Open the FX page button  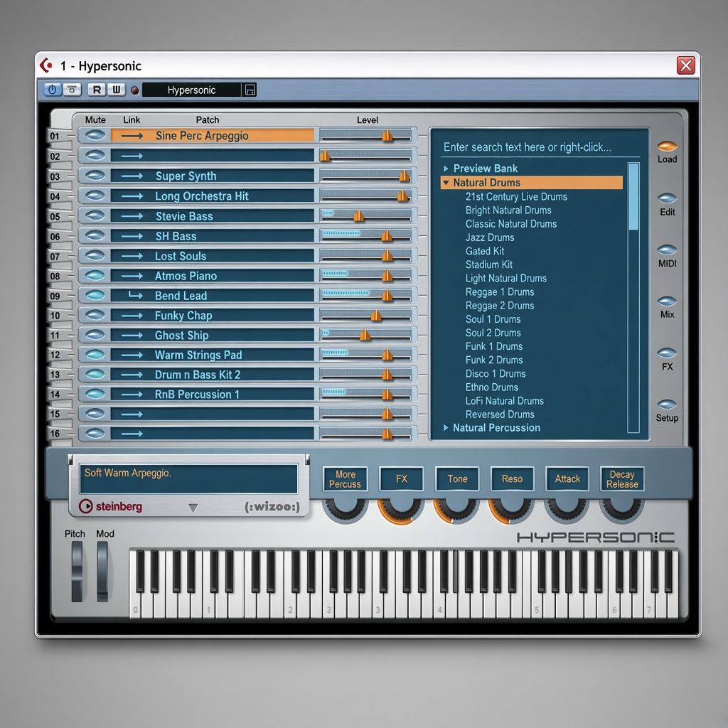point(667,353)
